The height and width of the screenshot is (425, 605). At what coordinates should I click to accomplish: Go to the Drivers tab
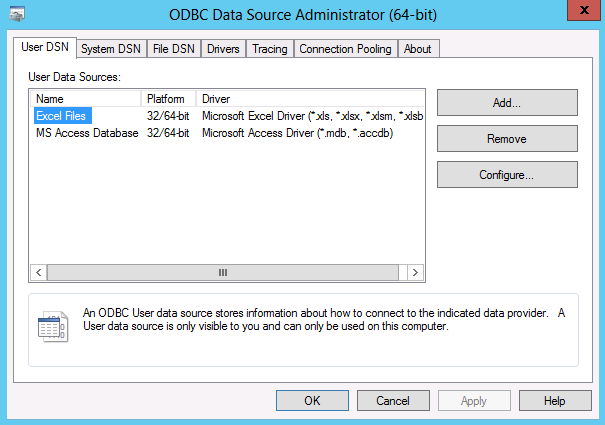click(223, 49)
